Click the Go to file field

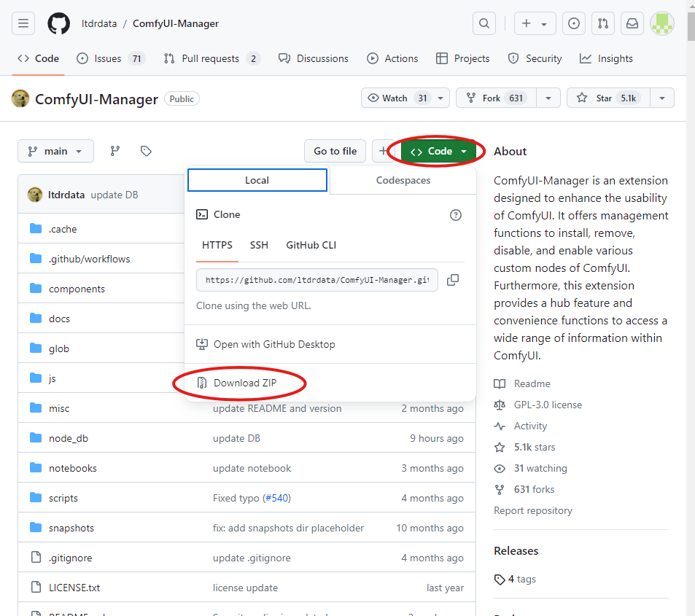pos(335,151)
